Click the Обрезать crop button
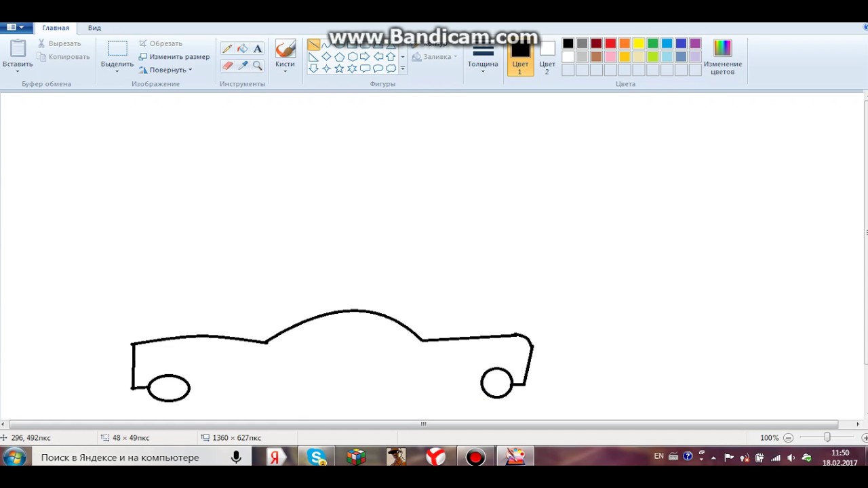Image resolution: width=868 pixels, height=488 pixels. pyautogui.click(x=161, y=43)
